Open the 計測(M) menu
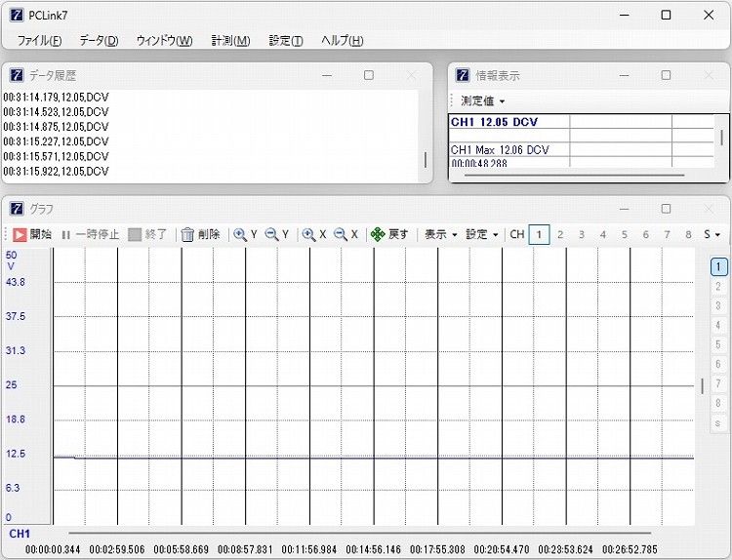Viewport: 732px width, 560px height. tap(230, 40)
